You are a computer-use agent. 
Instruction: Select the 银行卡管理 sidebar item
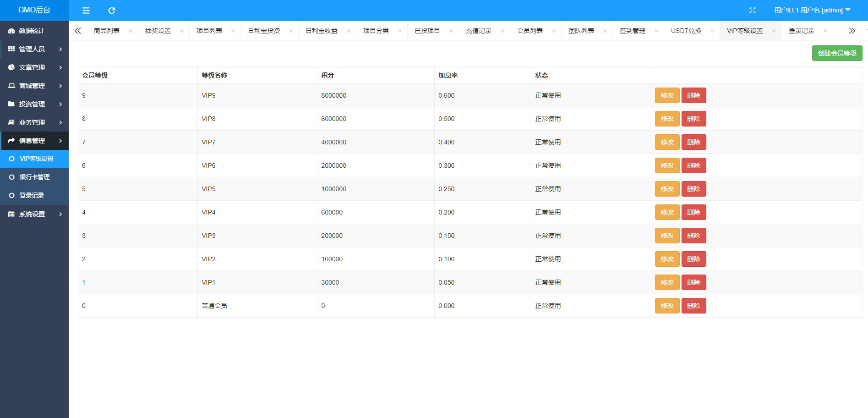pos(34,177)
